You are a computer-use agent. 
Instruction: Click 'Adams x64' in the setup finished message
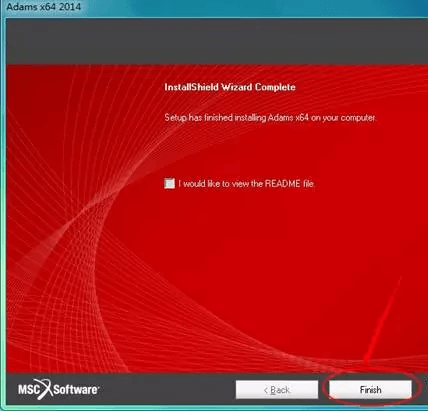tap(288, 118)
